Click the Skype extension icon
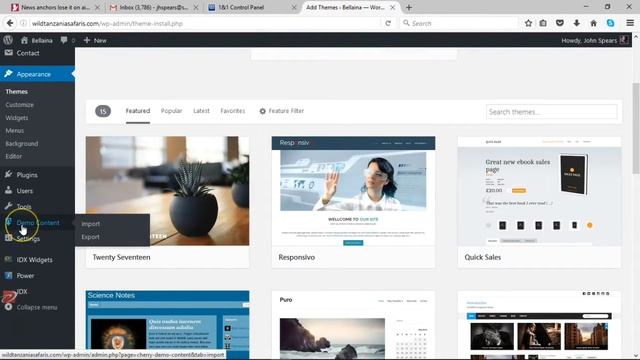Screen dimensions: 640x360 tap(610, 23)
